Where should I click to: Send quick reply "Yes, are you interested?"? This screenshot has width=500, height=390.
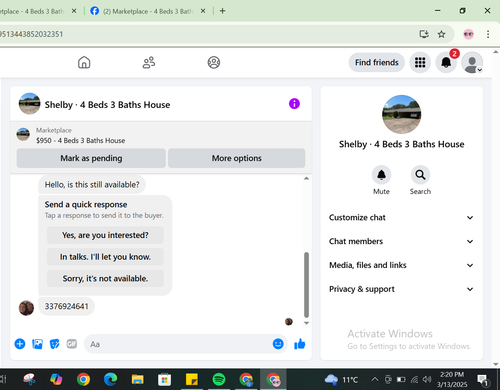tap(105, 235)
